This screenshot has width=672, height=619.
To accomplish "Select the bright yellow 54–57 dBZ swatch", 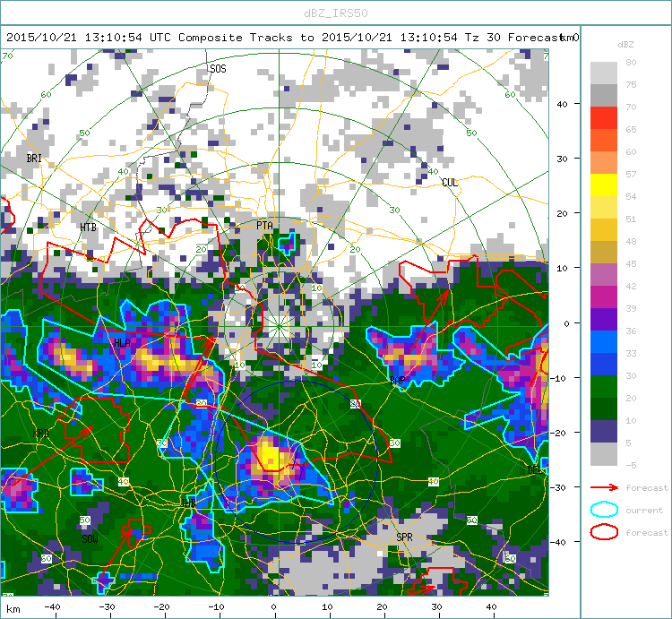I will click(603, 185).
